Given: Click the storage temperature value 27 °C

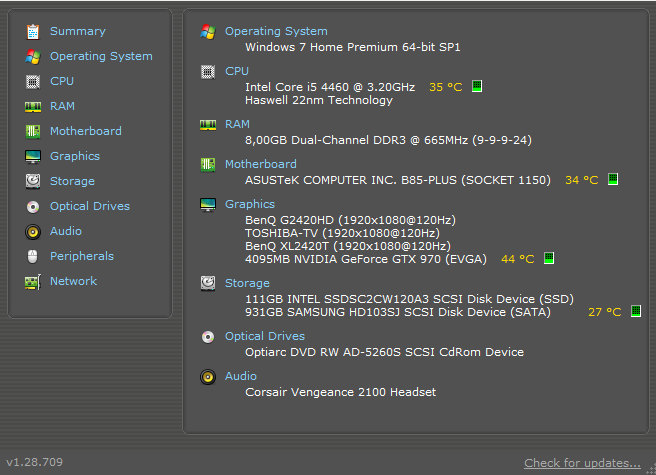Looking at the screenshot, I should (x=605, y=312).
